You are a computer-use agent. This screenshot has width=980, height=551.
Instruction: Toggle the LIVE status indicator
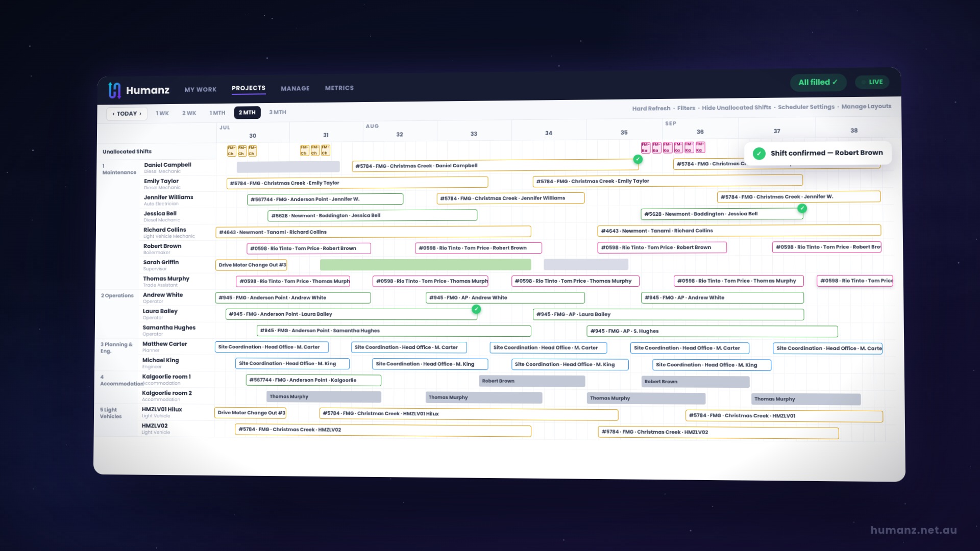coord(872,82)
